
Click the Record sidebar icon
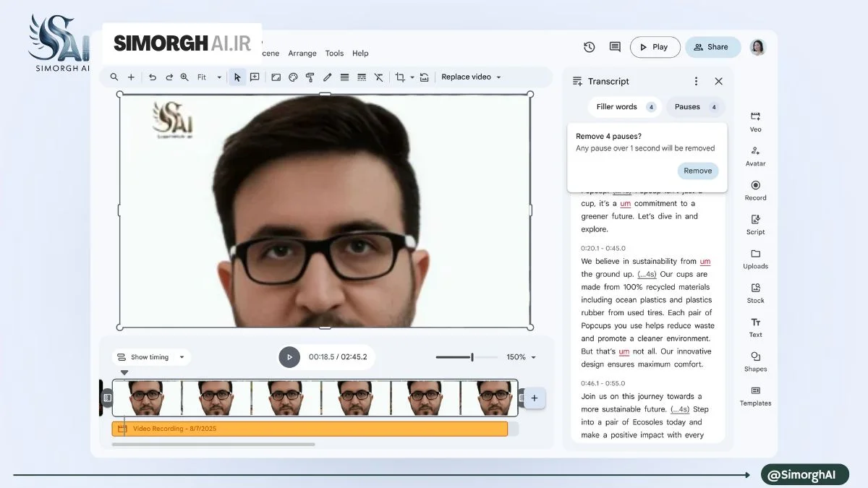755,190
